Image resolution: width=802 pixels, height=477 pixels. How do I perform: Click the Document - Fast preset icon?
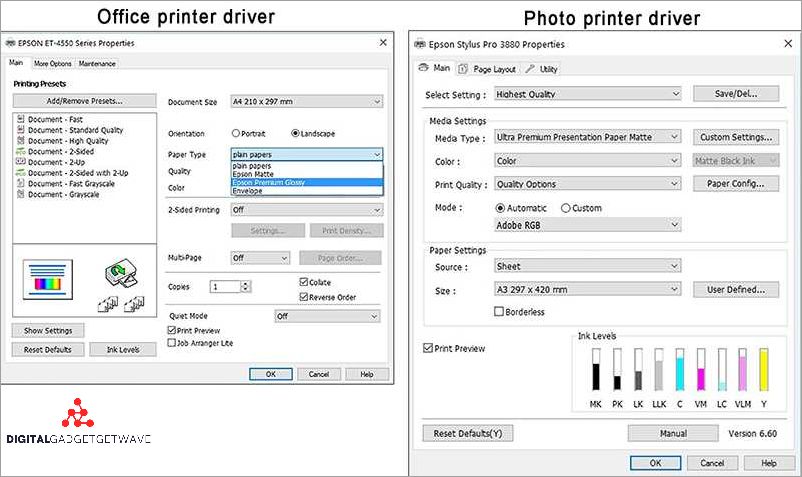click(x=20, y=119)
